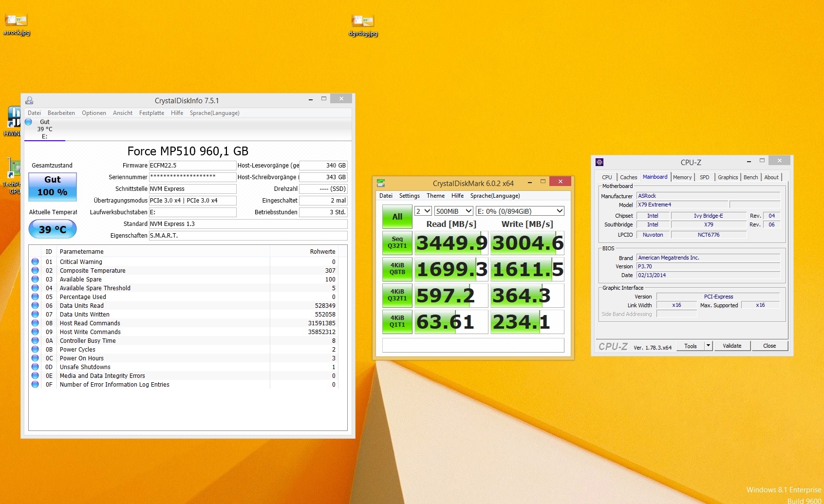This screenshot has height=504, width=824.
Task: Select the drive E: health status orb
Action: [x=28, y=122]
